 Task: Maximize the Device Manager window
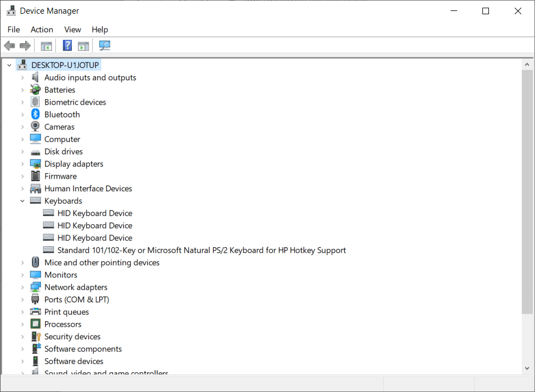tap(486, 11)
